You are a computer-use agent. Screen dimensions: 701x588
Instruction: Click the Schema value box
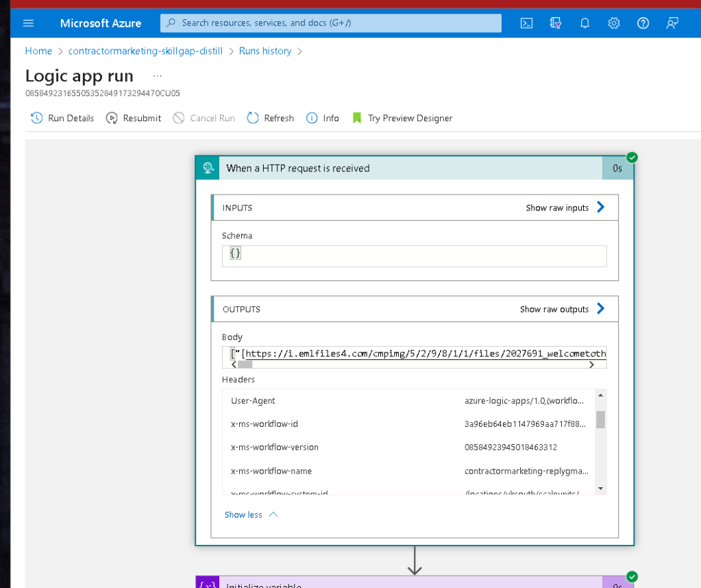(414, 256)
